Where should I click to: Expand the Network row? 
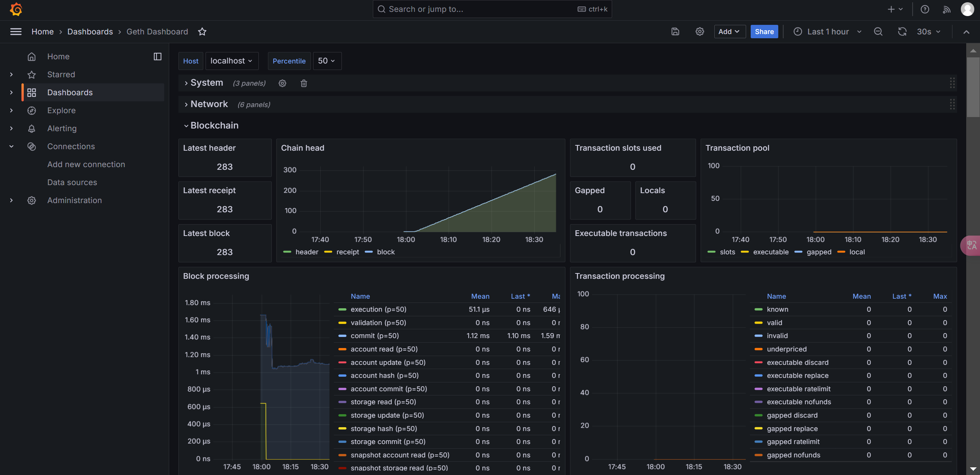tap(186, 104)
